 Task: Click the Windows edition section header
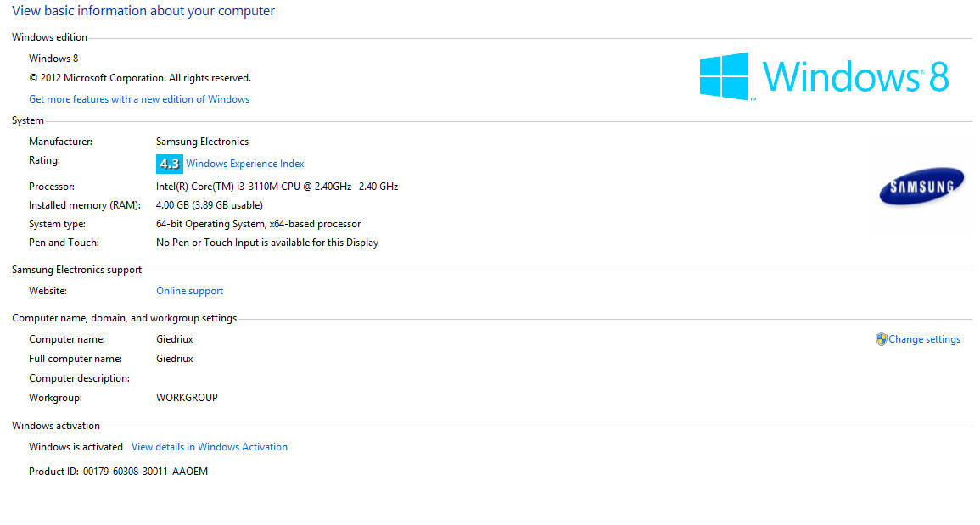coord(49,37)
